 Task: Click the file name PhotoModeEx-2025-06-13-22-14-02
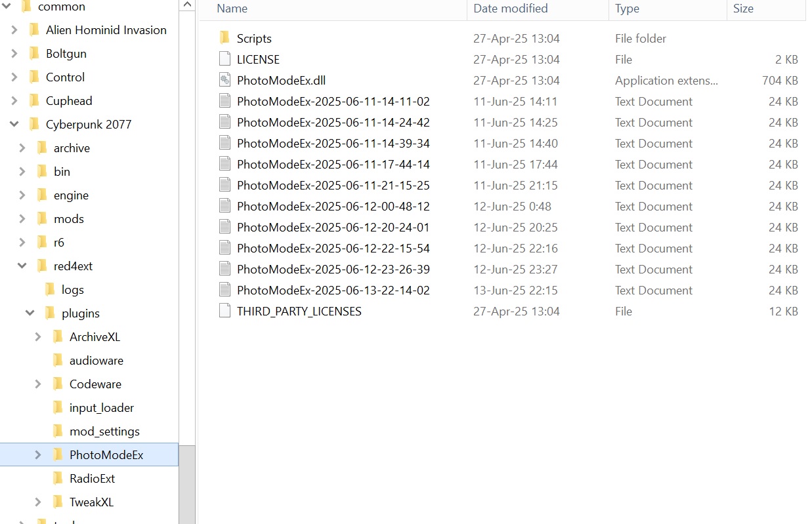click(x=333, y=290)
